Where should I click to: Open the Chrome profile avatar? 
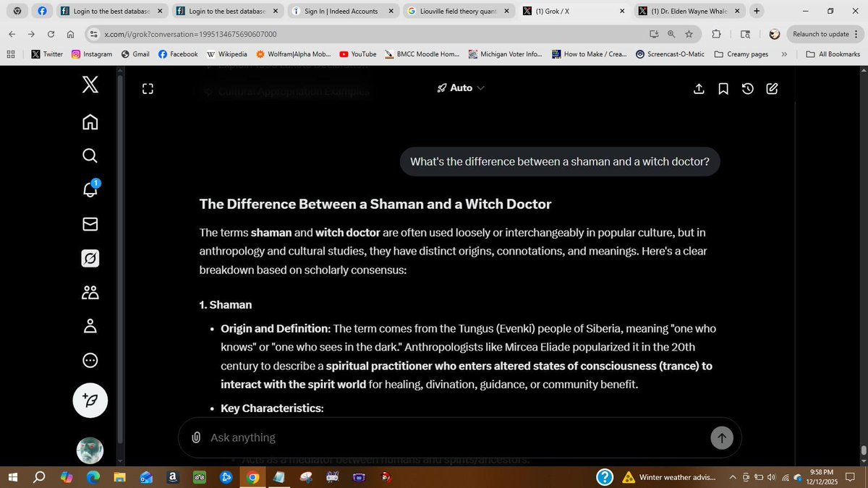tap(775, 34)
